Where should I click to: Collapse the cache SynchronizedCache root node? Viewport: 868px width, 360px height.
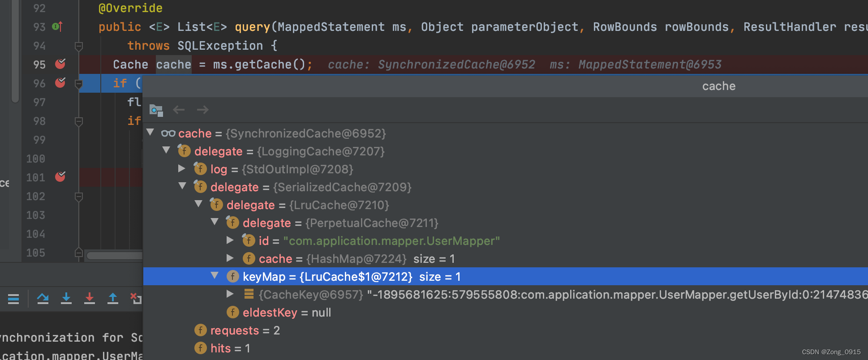point(150,133)
